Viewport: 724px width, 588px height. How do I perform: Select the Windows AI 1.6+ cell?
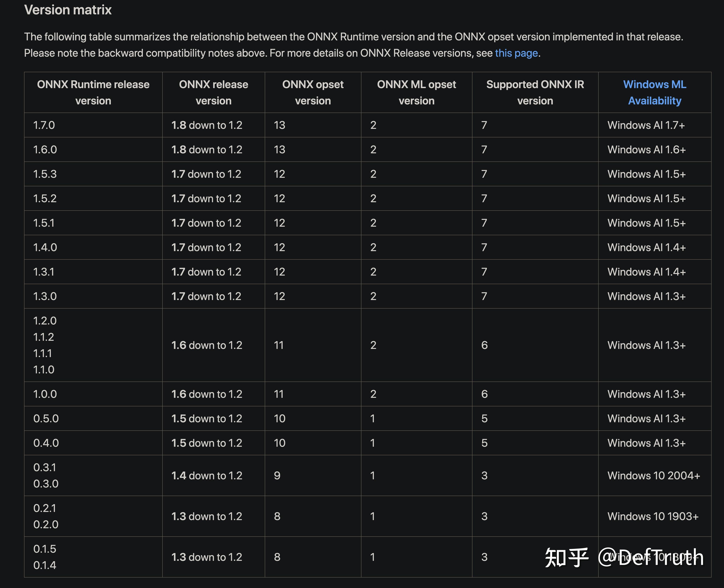(x=646, y=150)
